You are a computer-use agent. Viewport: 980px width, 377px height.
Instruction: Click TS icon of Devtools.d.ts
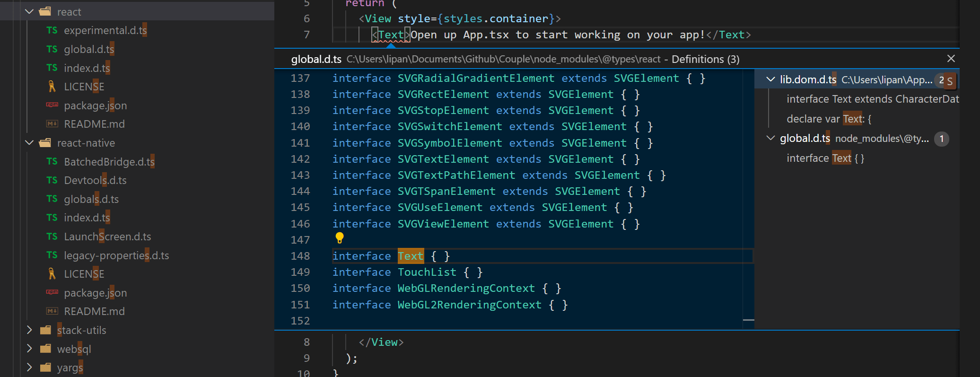[52, 180]
